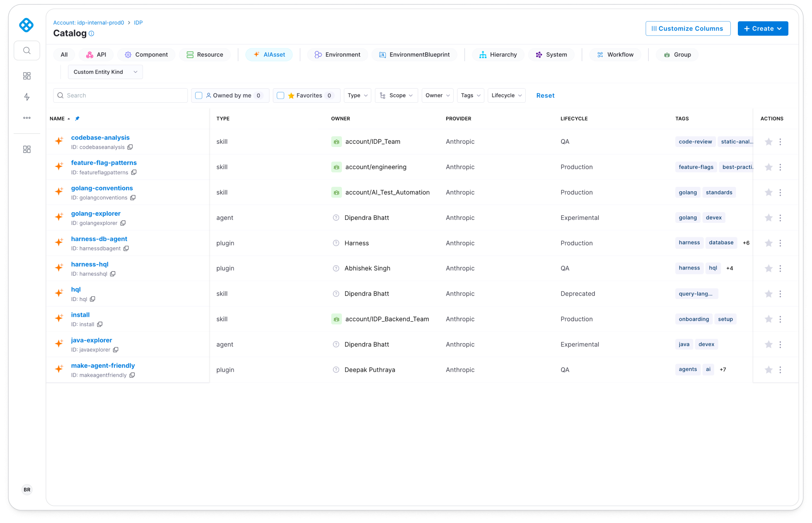Open the IDP breadcrumb link
This screenshot has height=523, width=812.
pos(138,23)
